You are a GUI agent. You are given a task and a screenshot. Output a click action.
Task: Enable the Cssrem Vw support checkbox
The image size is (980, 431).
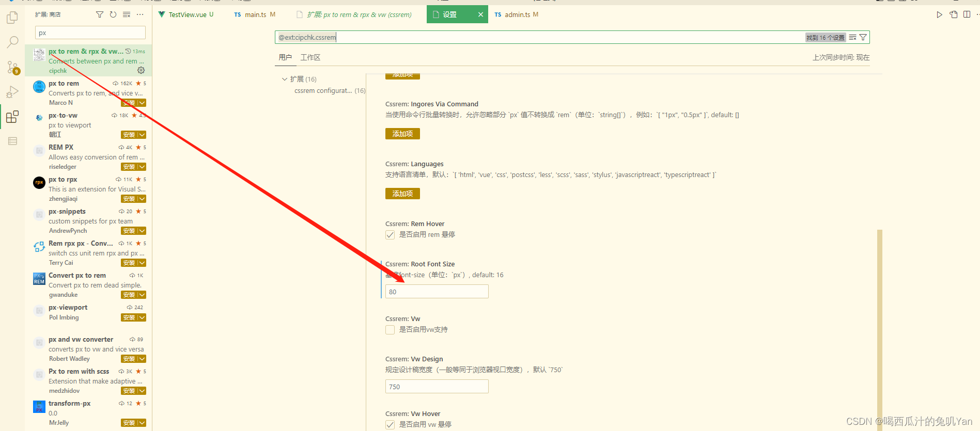coord(390,330)
